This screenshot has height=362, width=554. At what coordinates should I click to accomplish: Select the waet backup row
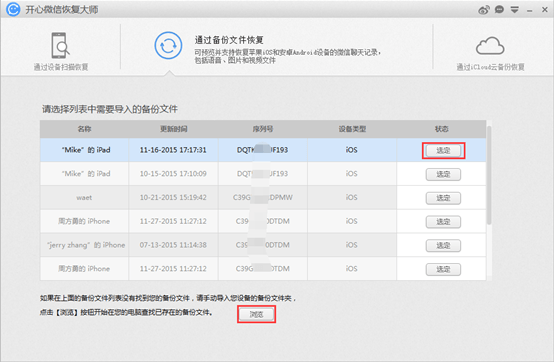tap(263, 197)
